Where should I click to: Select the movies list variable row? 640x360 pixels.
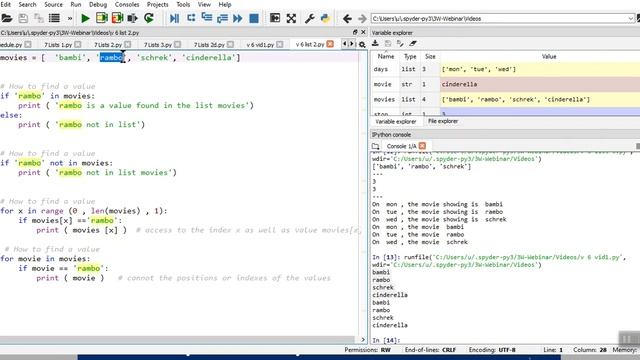tap(505, 100)
